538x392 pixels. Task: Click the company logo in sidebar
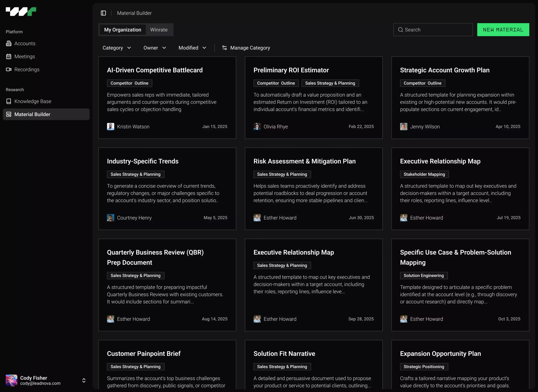pos(21,11)
